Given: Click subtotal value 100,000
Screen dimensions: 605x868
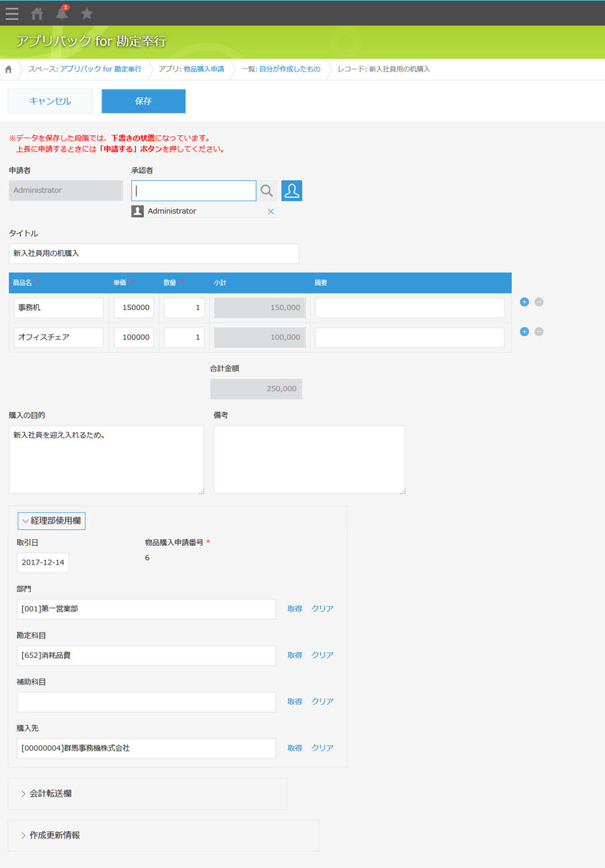Looking at the screenshot, I should click(x=260, y=337).
